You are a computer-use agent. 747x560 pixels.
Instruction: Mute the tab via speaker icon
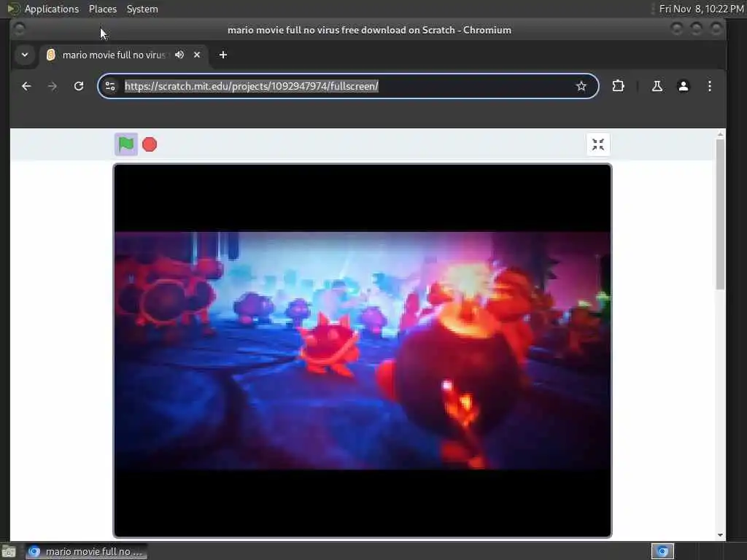[x=179, y=55]
